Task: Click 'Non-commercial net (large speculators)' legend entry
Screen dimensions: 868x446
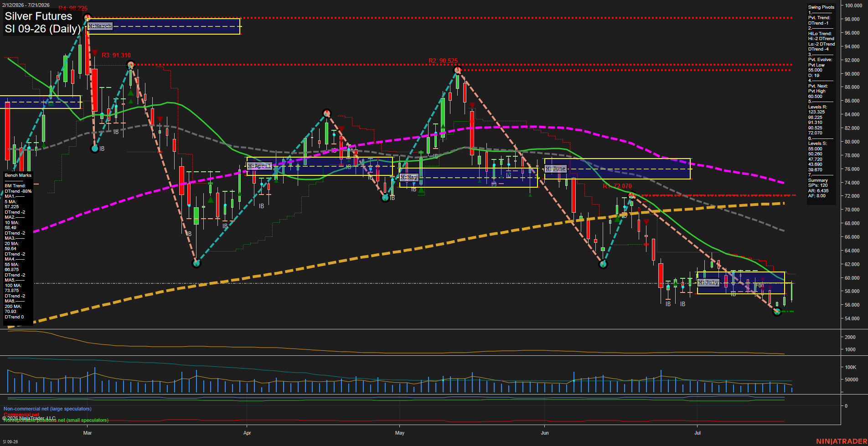Action: tap(47, 409)
